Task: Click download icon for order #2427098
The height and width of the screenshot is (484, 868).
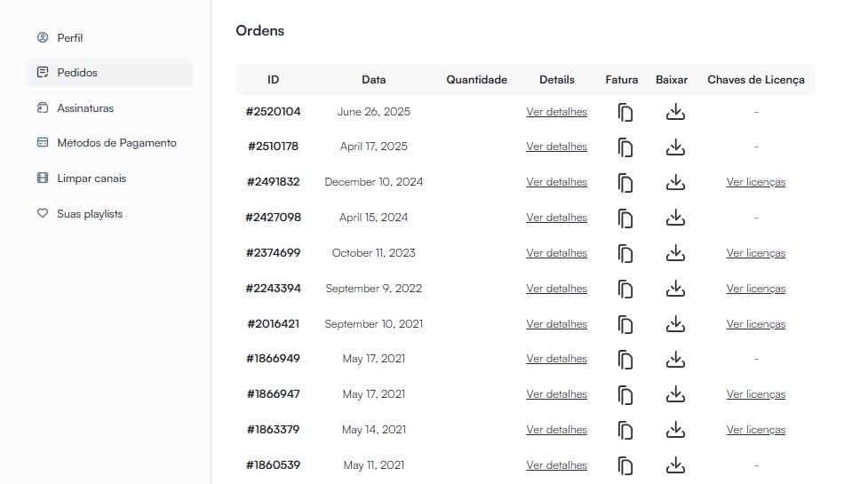Action: click(675, 218)
